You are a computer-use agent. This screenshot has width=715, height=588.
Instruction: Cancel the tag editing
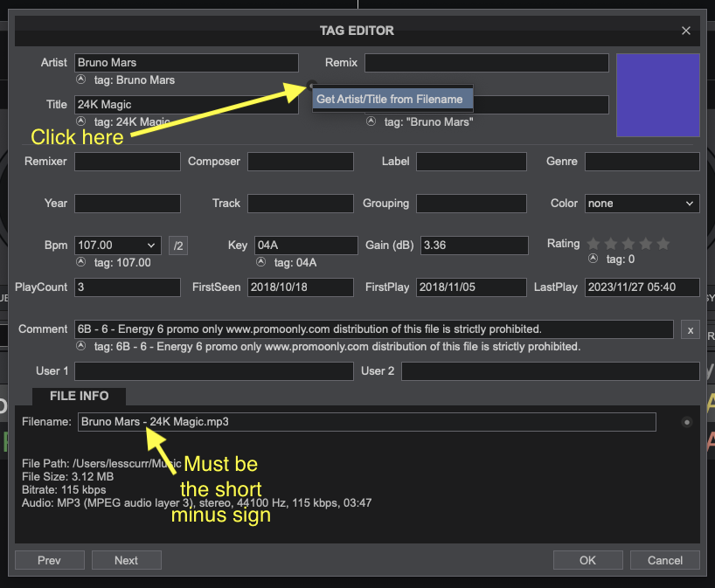click(665, 560)
